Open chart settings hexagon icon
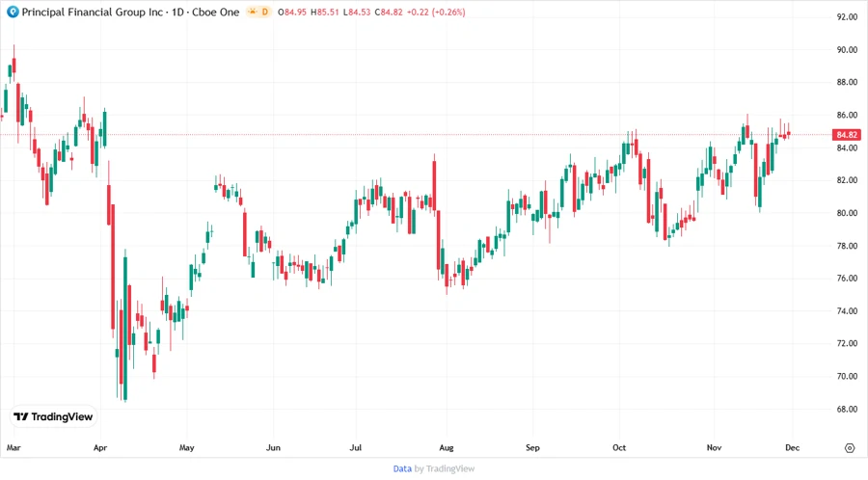Screen dimensions: 868x480 click(849, 448)
